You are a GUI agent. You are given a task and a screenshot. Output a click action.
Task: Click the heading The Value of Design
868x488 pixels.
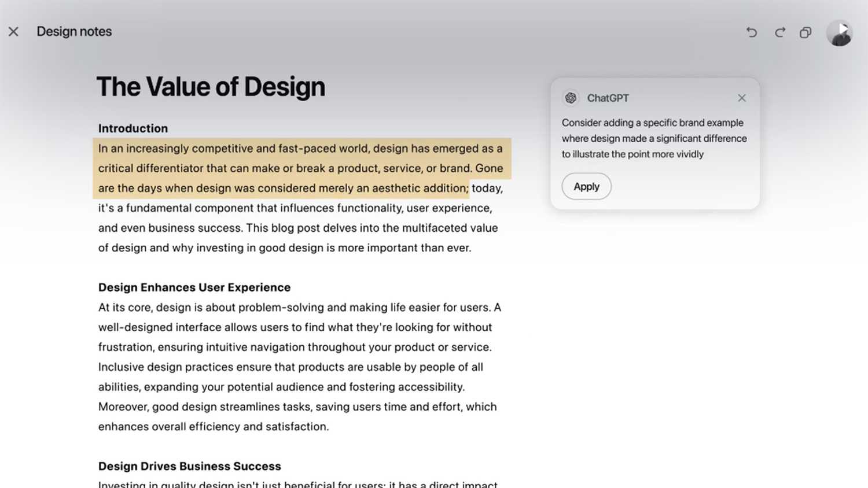tap(211, 86)
